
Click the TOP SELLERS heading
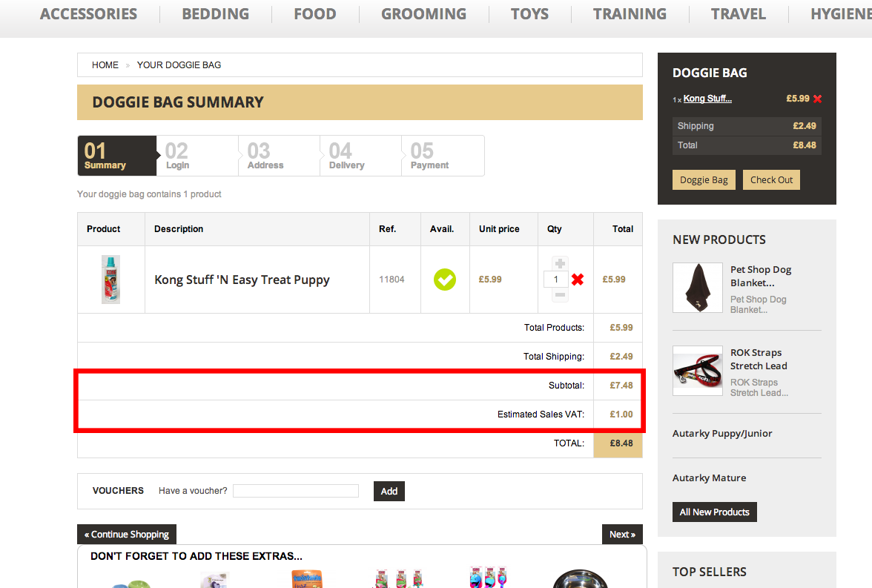[709, 572]
